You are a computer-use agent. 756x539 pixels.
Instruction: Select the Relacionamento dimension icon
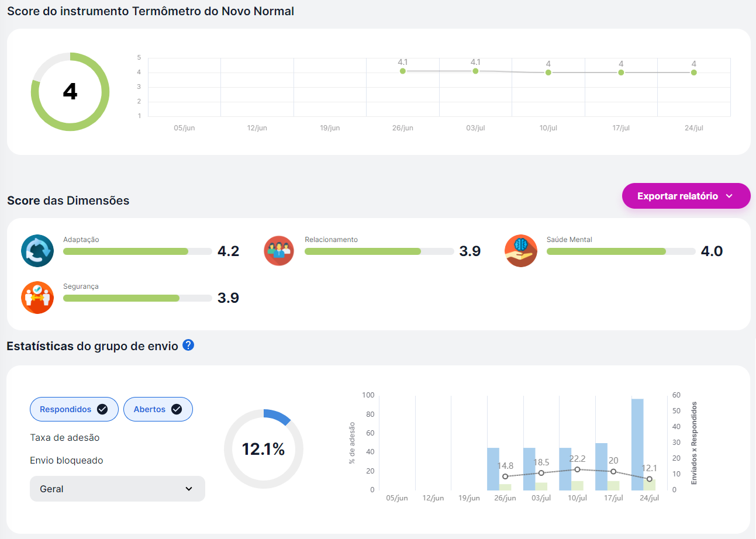tap(279, 250)
